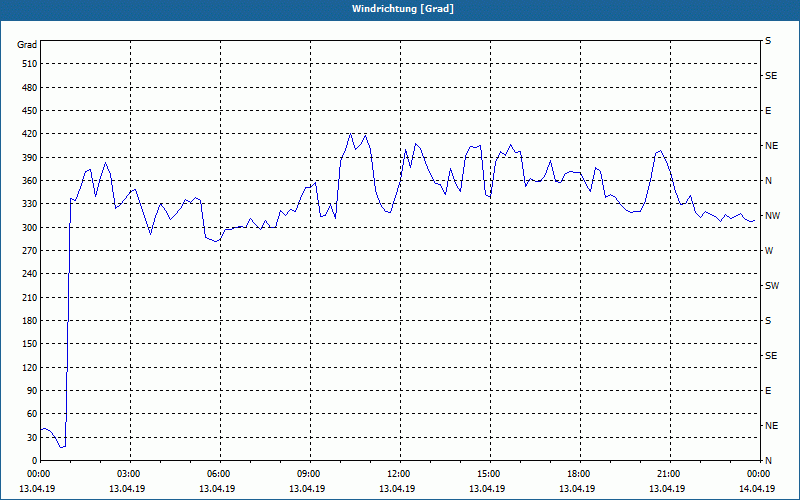Image resolution: width=800 pixels, height=500 pixels.
Task: Click the 360 degree axis label
Action: coord(30,181)
